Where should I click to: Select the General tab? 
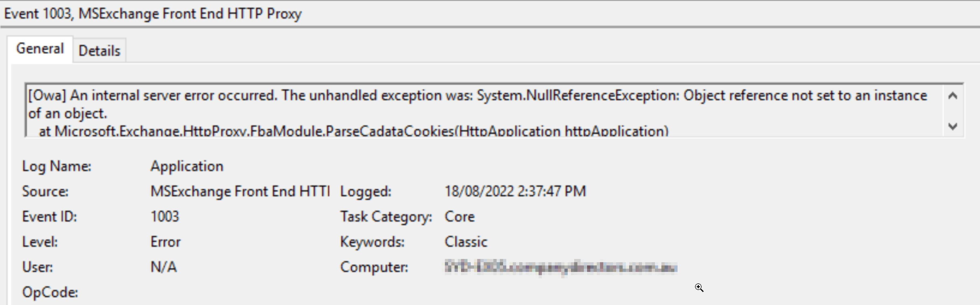pos(40,49)
